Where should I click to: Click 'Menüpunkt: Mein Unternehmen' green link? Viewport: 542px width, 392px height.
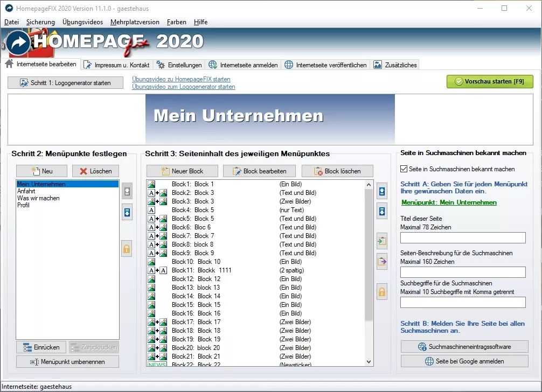[449, 202]
